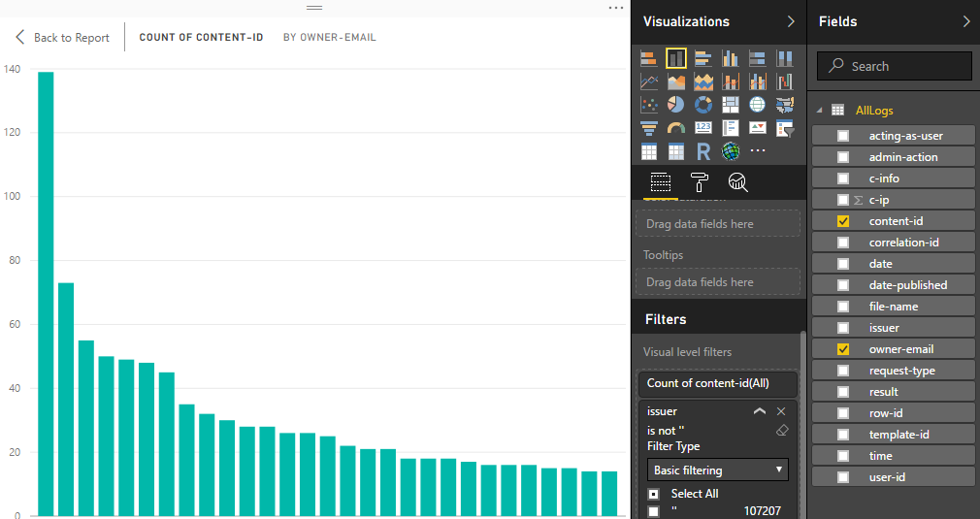Image resolution: width=980 pixels, height=519 pixels.
Task: Select the scatter chart visualization
Action: 649,105
